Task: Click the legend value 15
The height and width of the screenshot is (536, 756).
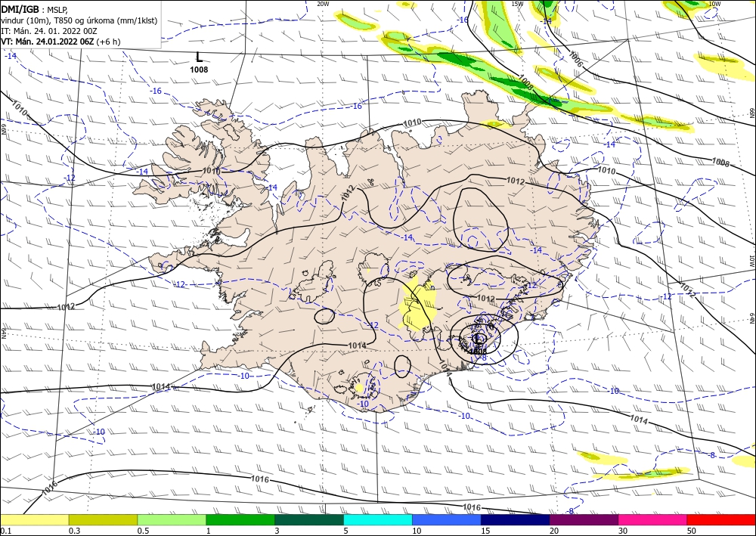Action: click(485, 531)
